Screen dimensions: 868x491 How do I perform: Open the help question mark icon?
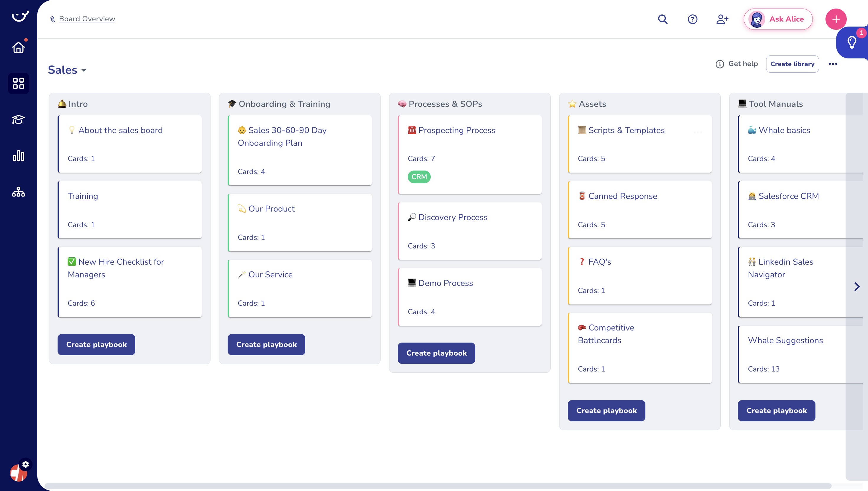tap(693, 19)
